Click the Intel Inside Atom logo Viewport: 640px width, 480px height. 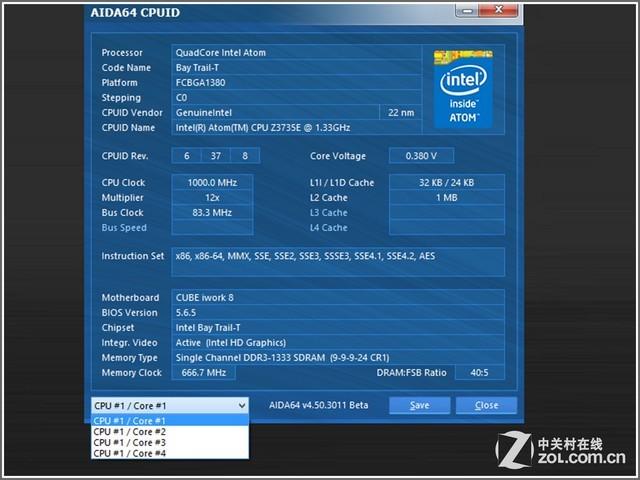click(x=463, y=89)
